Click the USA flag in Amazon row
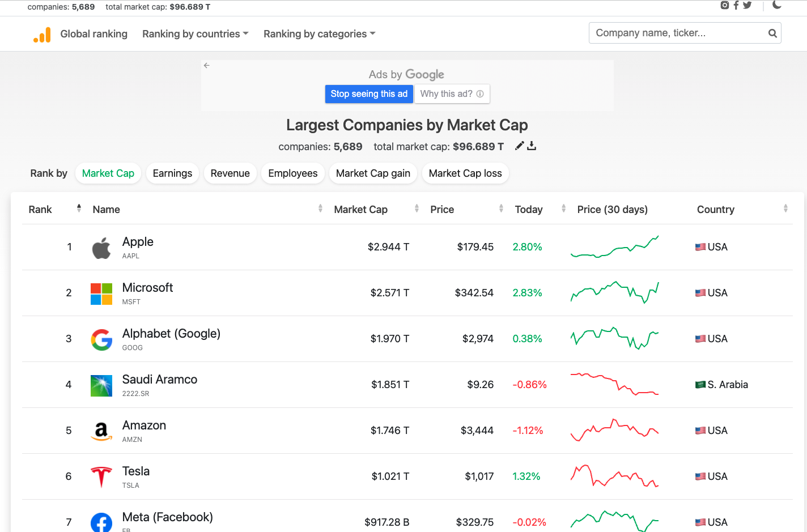The image size is (807, 532). click(700, 431)
